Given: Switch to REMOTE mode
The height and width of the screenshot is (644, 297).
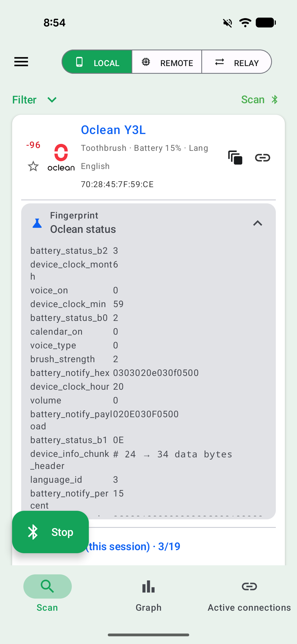Looking at the screenshot, I should (x=167, y=62).
